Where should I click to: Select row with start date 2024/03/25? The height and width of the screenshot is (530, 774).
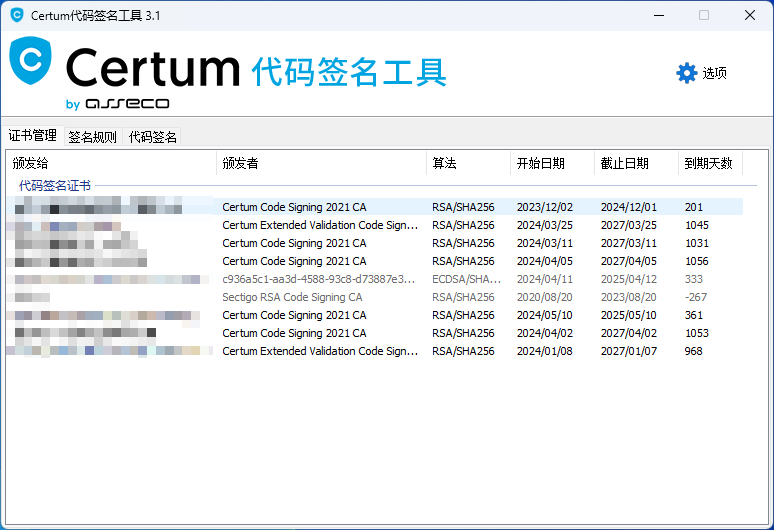coord(375,225)
